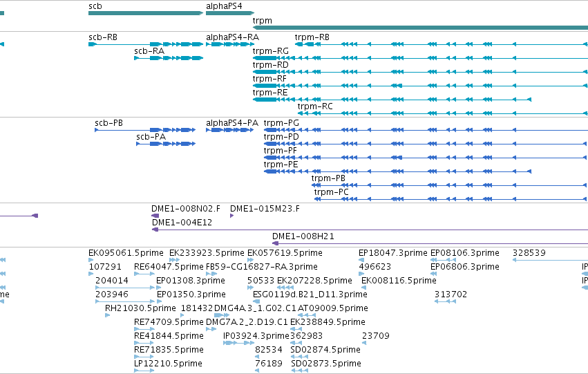Click the FB59-CG16827-RA.3prime label

[x=262, y=267]
